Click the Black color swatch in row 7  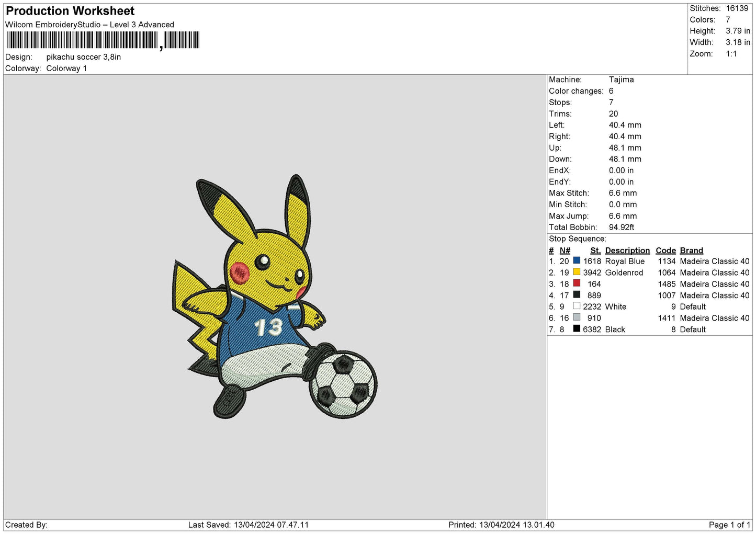[577, 329]
